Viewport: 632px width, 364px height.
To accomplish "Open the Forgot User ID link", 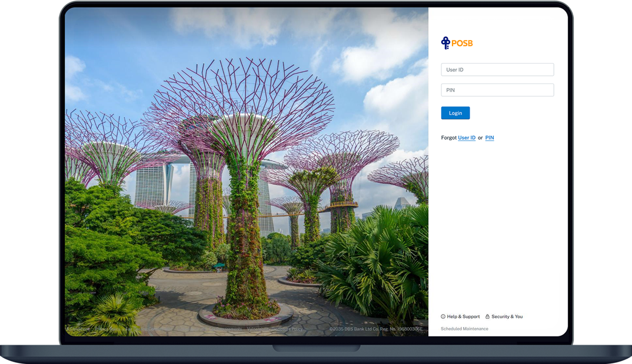I will (467, 138).
